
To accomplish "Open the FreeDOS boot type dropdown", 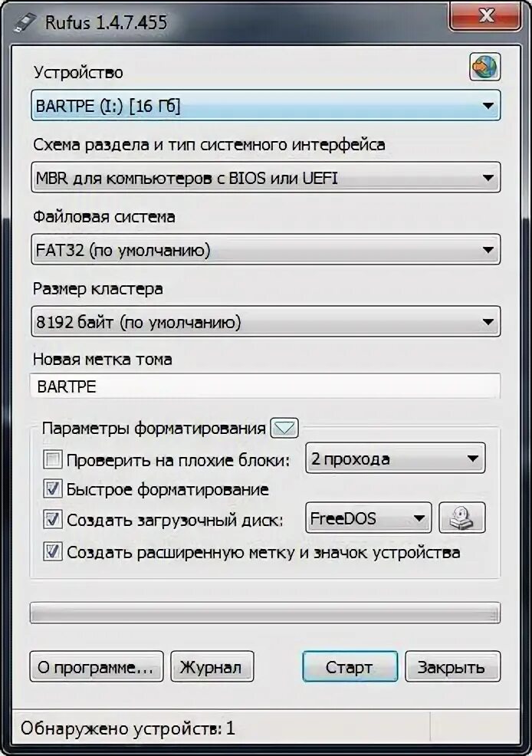I will 368,518.
